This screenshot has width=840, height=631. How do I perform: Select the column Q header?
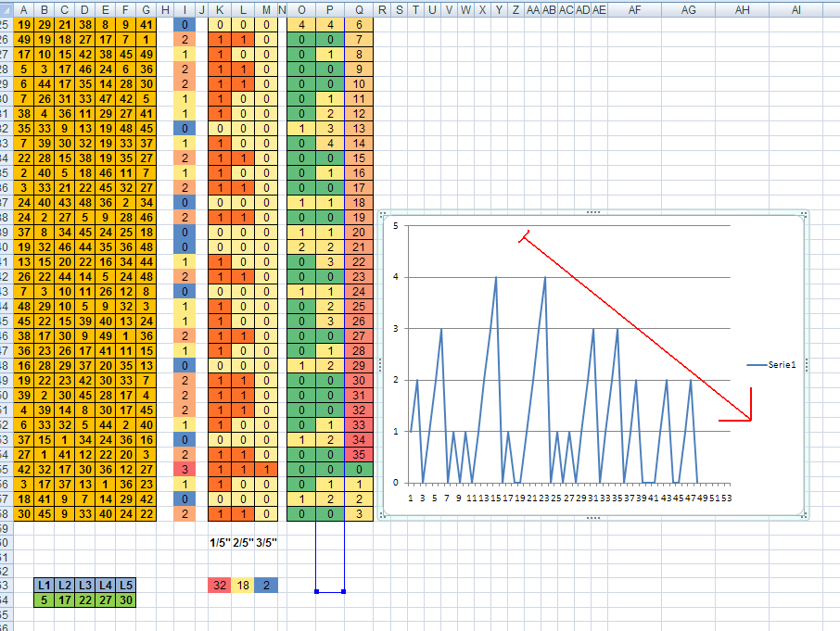tap(359, 8)
